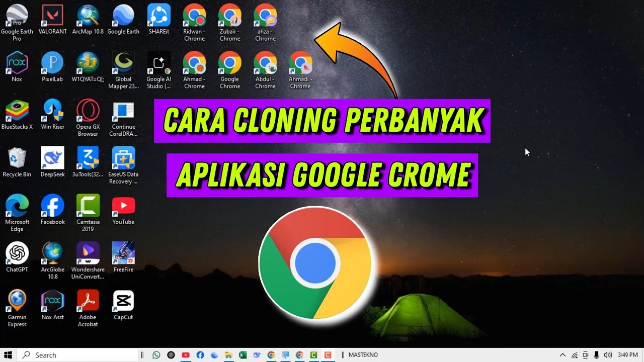Open DeepSeek whale icon in taskbar
The width and height of the screenshot is (644, 362).
(x=257, y=355)
